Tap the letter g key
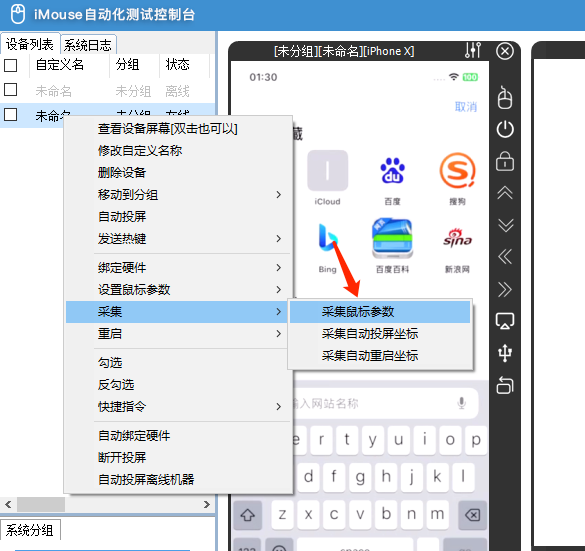This screenshot has height=551, width=585. [x=360, y=477]
